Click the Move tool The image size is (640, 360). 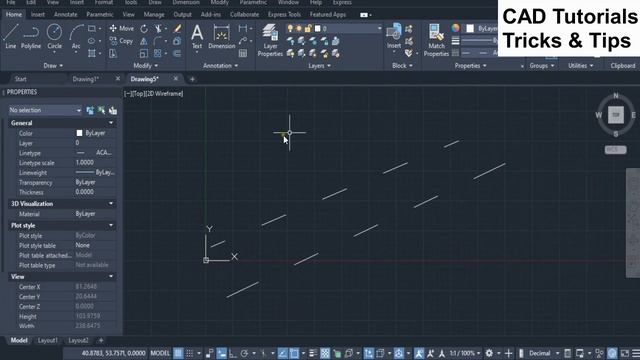pos(122,29)
